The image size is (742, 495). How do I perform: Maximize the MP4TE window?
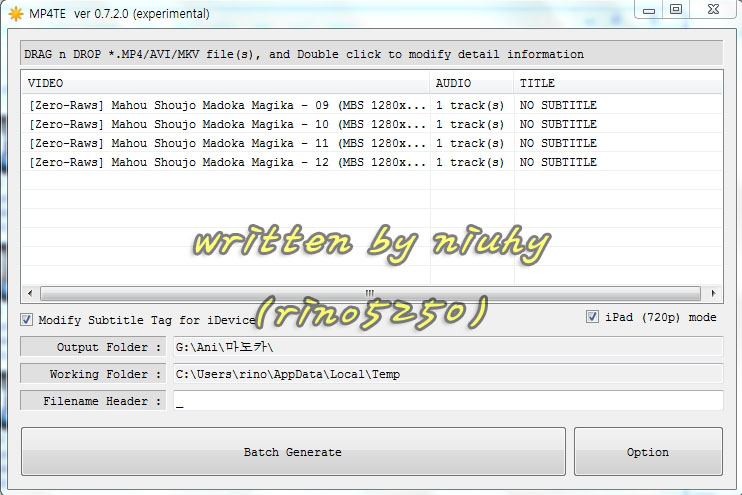676,9
